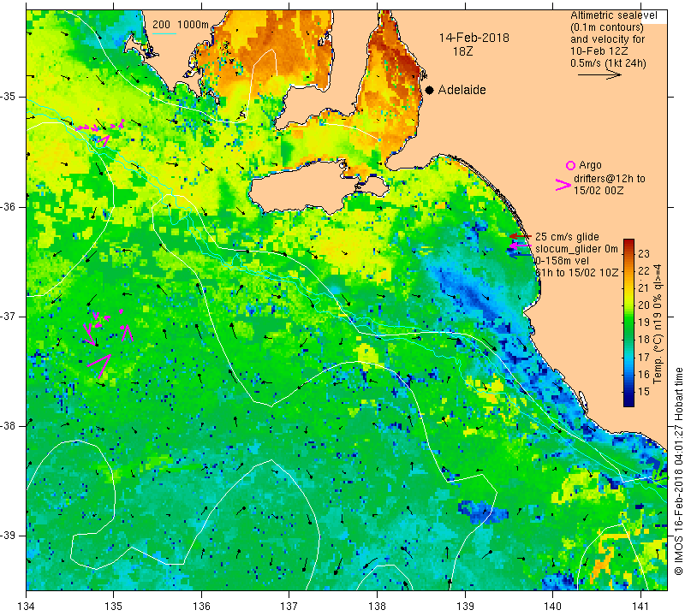The height and width of the screenshot is (616, 685).
Task: Click the 23 label on the temperature scale
Action: coord(644,253)
